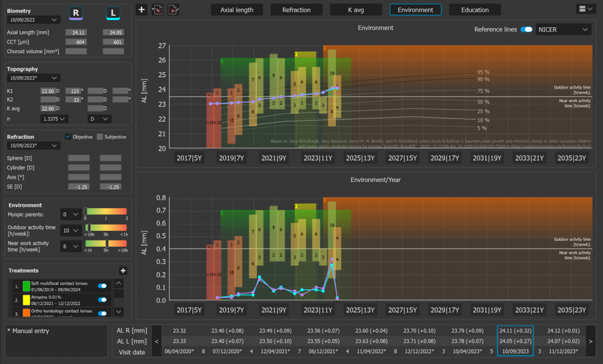The width and height of the screenshot is (603, 364).
Task: Toggle the Reference lines switch
Action: [526, 30]
